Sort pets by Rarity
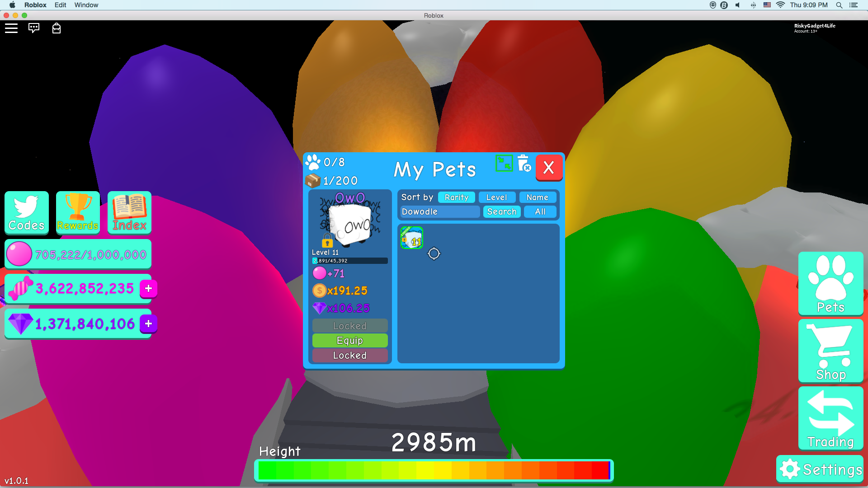The image size is (868, 488). (456, 197)
